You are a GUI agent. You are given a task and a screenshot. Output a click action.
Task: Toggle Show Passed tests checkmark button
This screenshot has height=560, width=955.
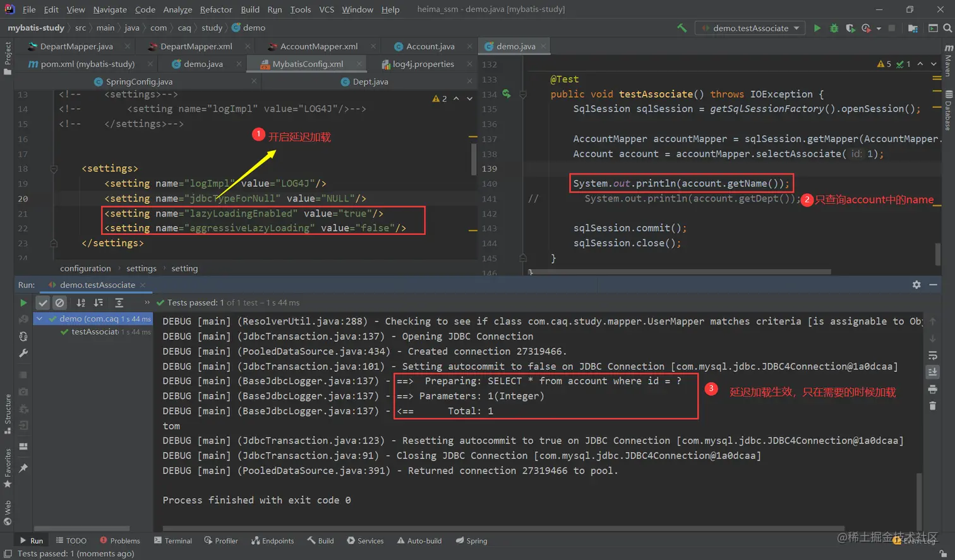point(43,303)
